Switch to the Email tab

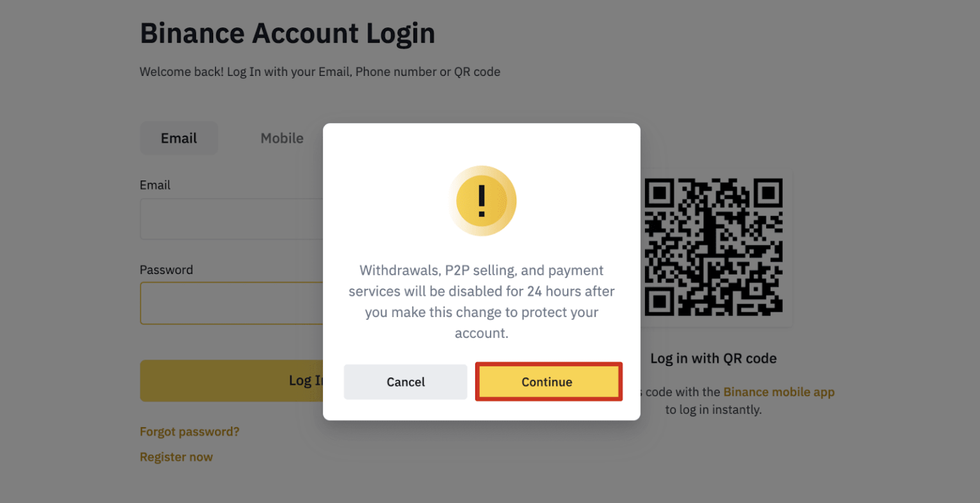coord(179,138)
